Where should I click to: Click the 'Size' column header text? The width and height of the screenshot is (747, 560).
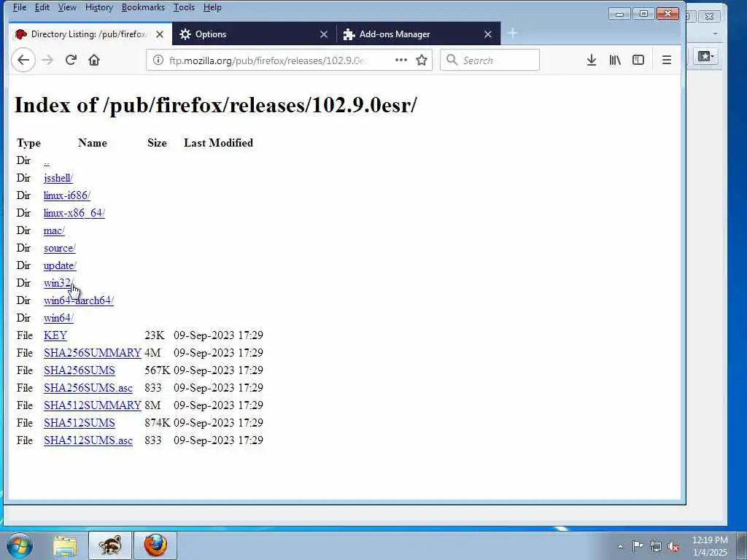click(157, 143)
